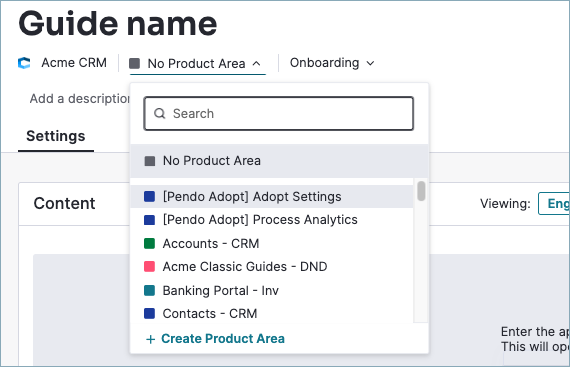Select No Product Area option in list
This screenshot has width=570, height=367.
click(x=279, y=161)
